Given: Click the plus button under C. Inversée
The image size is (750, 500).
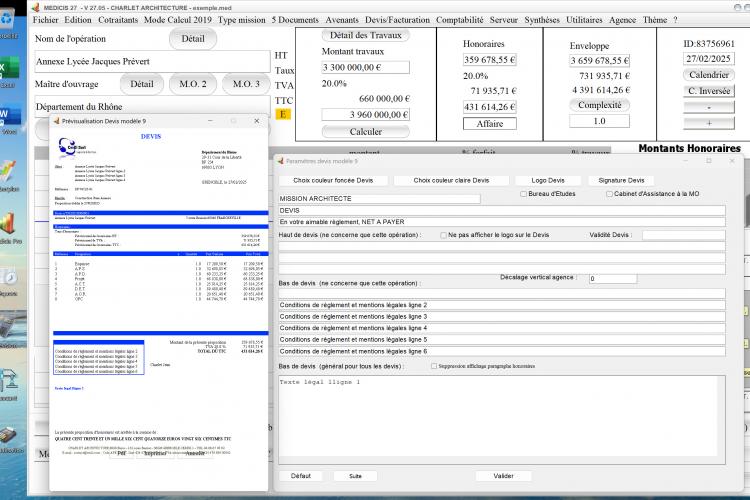Looking at the screenshot, I should 709,123.
